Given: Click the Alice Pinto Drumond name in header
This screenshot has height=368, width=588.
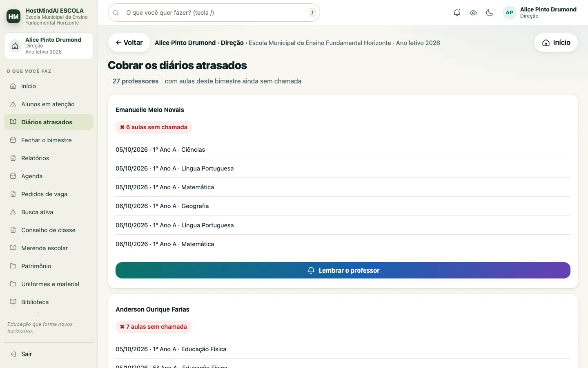Looking at the screenshot, I should click(548, 9).
